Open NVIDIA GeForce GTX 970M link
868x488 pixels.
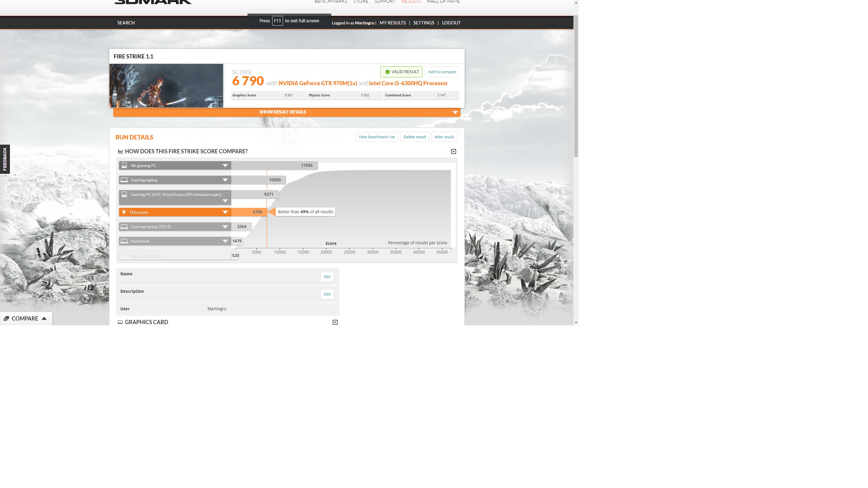coord(318,83)
